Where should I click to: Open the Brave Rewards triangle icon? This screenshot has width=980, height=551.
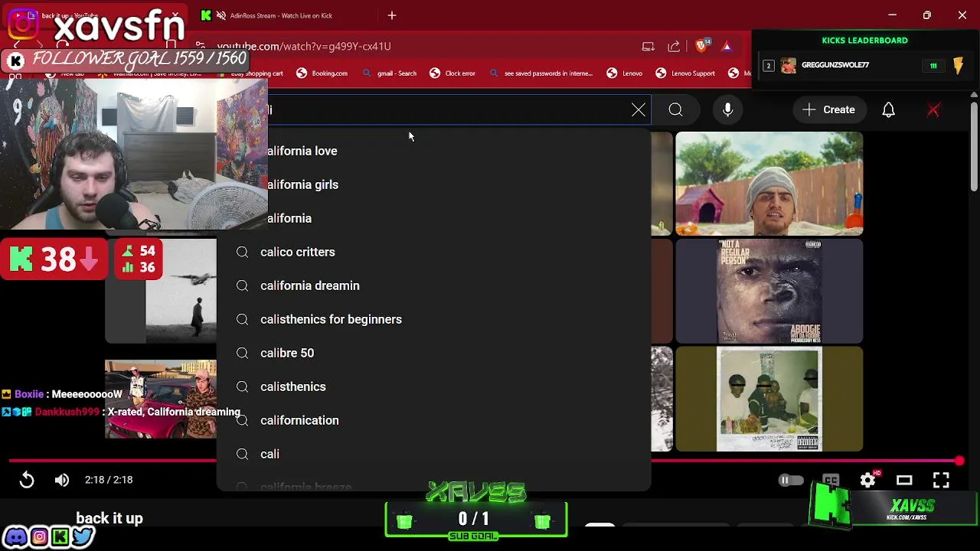coord(727,46)
